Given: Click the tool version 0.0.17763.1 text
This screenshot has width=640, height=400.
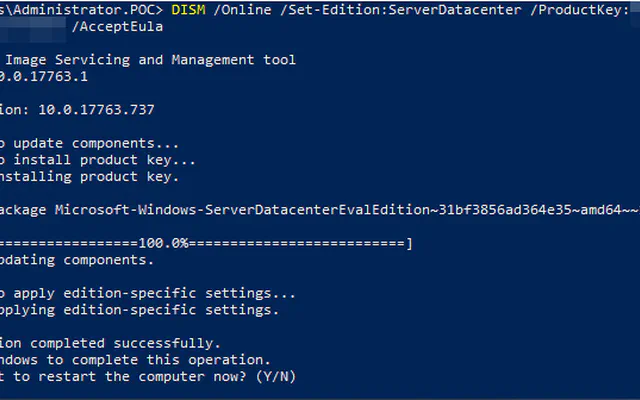Looking at the screenshot, I should 44,77.
